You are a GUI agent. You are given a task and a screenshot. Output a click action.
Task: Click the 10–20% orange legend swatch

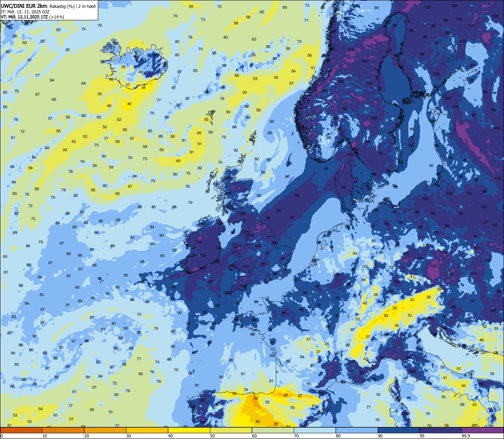63,430
